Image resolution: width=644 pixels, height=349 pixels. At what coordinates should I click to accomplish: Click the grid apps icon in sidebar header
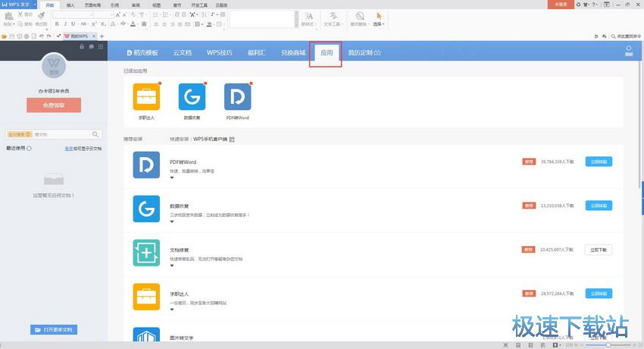(x=101, y=46)
